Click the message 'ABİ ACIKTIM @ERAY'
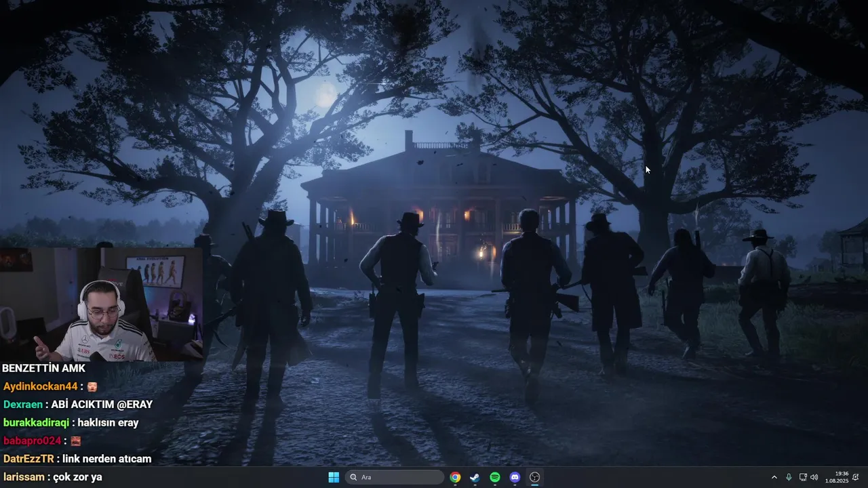868x488 pixels. (x=102, y=405)
